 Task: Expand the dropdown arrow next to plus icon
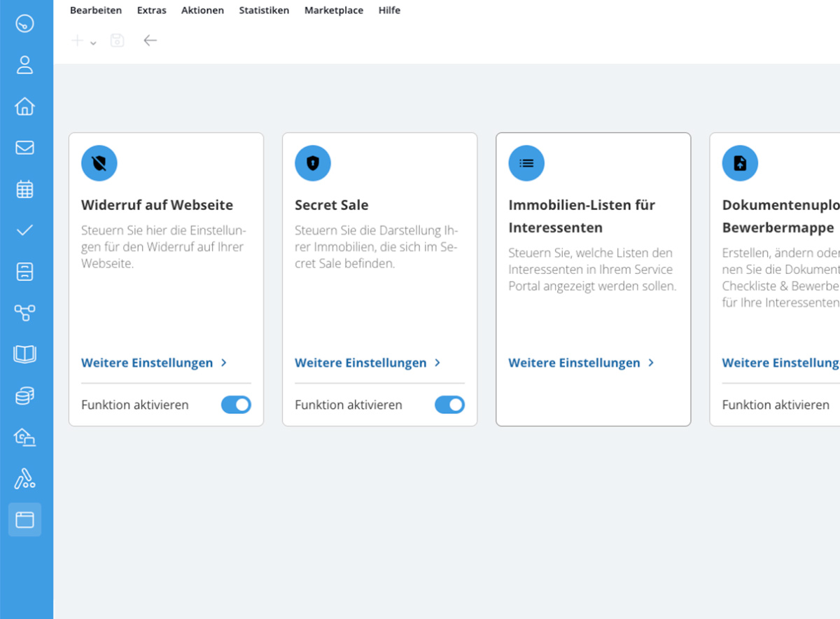point(93,43)
